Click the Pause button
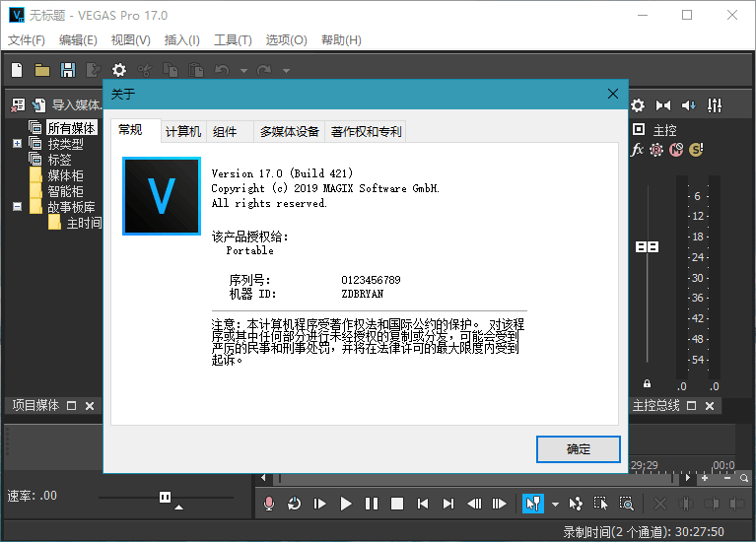The height and width of the screenshot is (542, 756). (372, 504)
